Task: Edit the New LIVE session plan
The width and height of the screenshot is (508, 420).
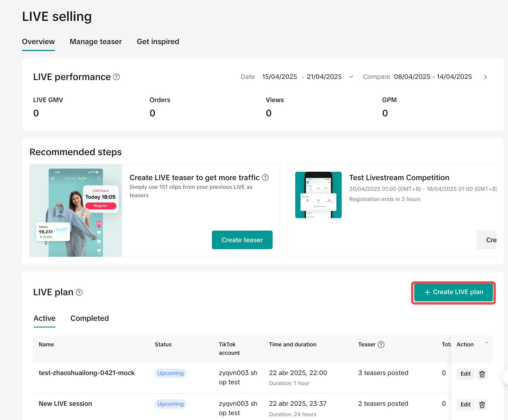Action: 465,405
